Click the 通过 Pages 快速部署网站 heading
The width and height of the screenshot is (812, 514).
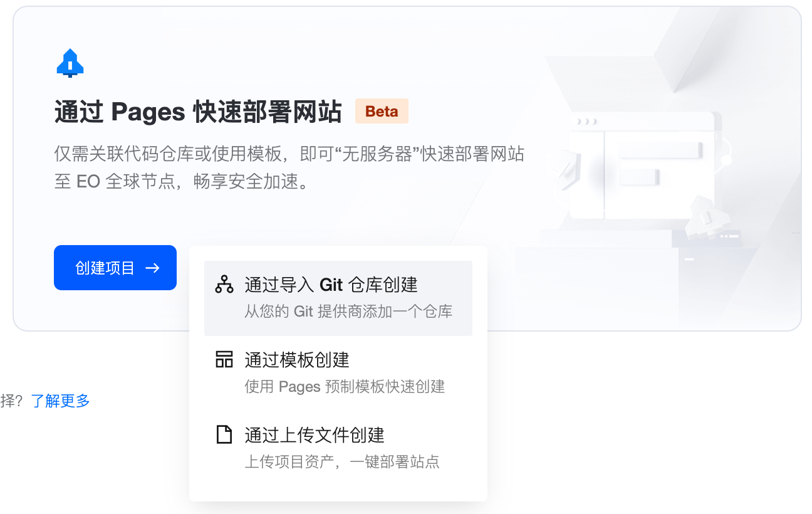pyautogui.click(x=198, y=112)
